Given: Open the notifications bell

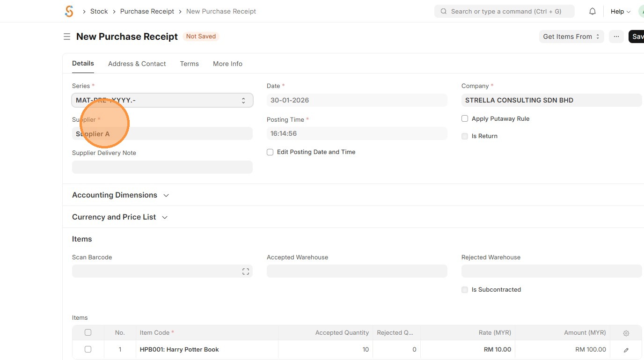Looking at the screenshot, I should 593,11.
